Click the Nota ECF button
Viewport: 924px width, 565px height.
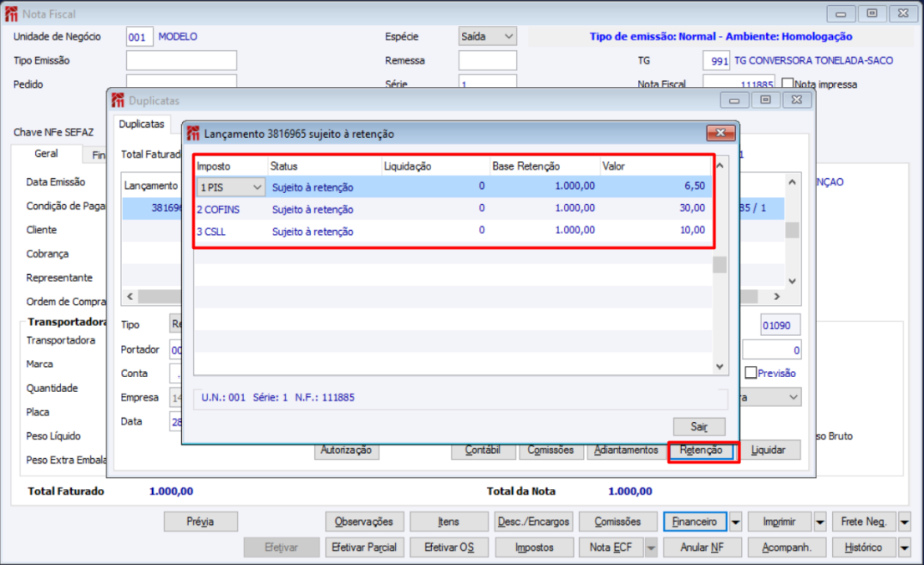click(x=611, y=547)
